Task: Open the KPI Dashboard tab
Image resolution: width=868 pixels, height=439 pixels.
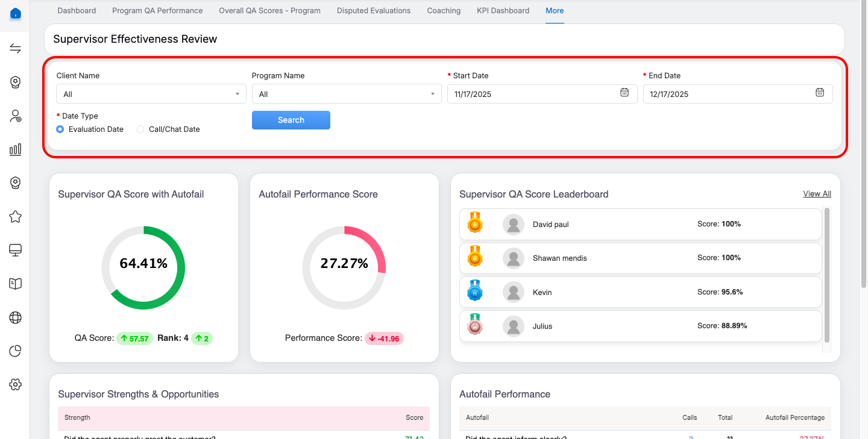Action: pos(503,11)
